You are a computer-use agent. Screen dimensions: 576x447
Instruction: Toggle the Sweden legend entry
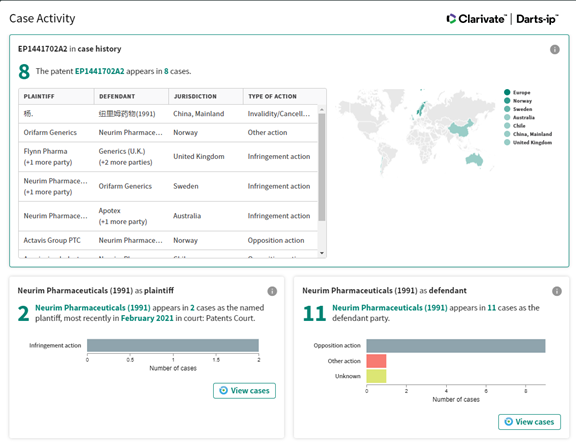point(518,109)
